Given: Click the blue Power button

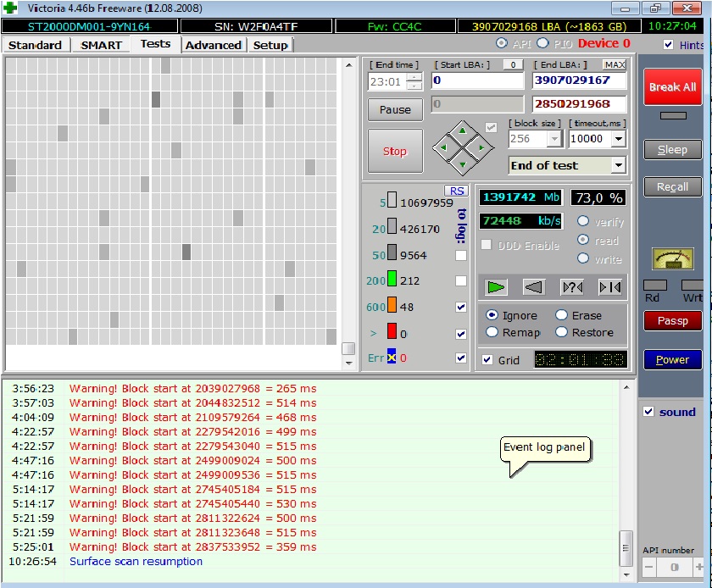Looking at the screenshot, I should [x=672, y=359].
